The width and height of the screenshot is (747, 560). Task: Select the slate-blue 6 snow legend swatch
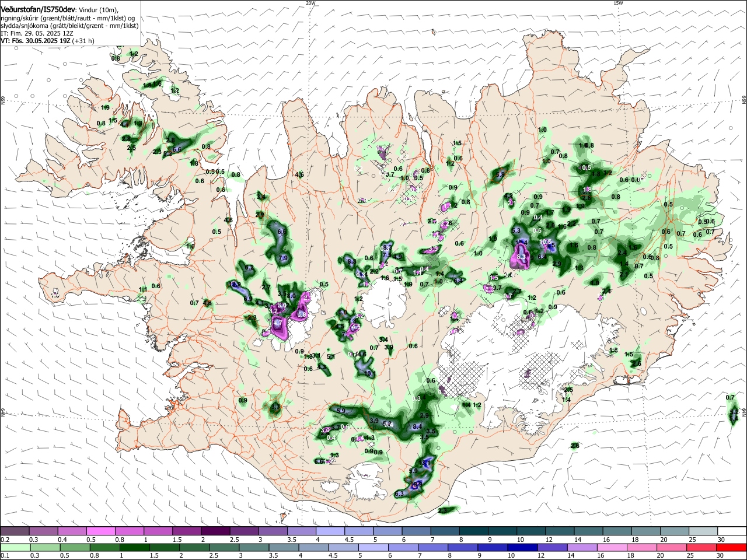tap(416, 531)
